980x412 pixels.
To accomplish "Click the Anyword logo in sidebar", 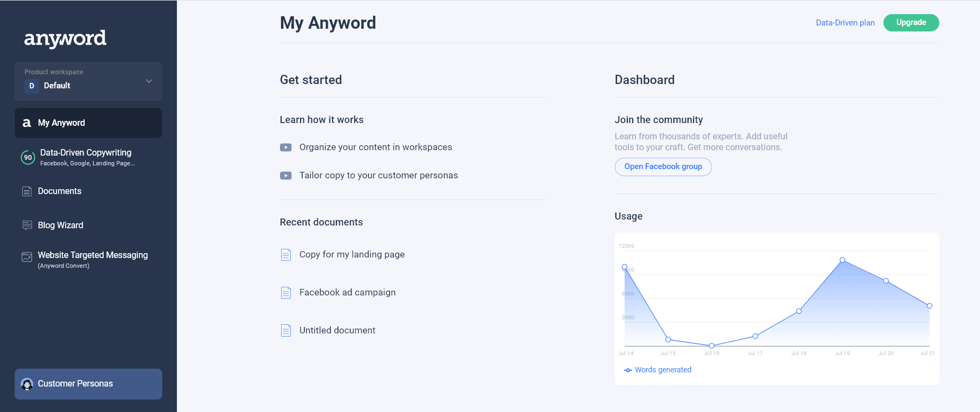I will pyautogui.click(x=65, y=38).
